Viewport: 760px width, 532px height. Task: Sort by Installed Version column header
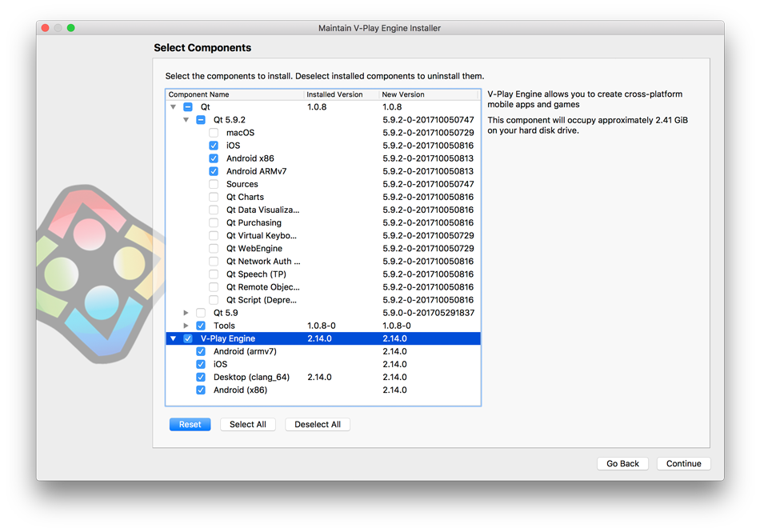tap(342, 94)
